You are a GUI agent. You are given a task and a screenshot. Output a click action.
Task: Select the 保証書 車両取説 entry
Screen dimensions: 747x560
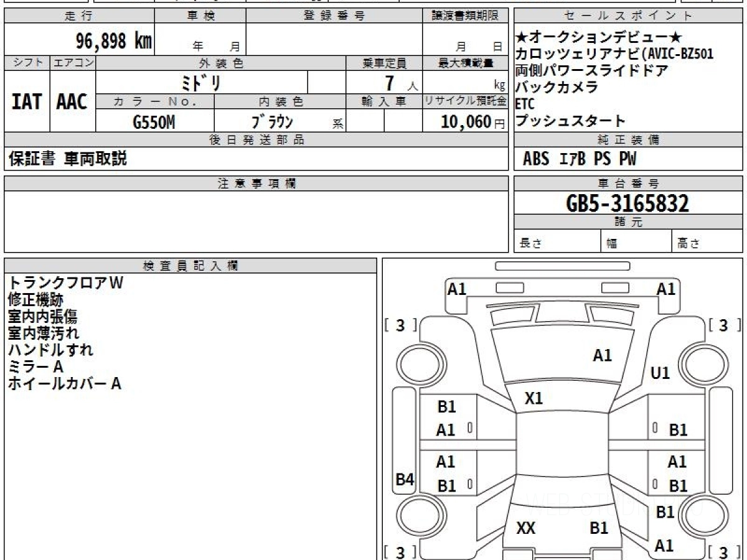pyautogui.click(x=67, y=159)
